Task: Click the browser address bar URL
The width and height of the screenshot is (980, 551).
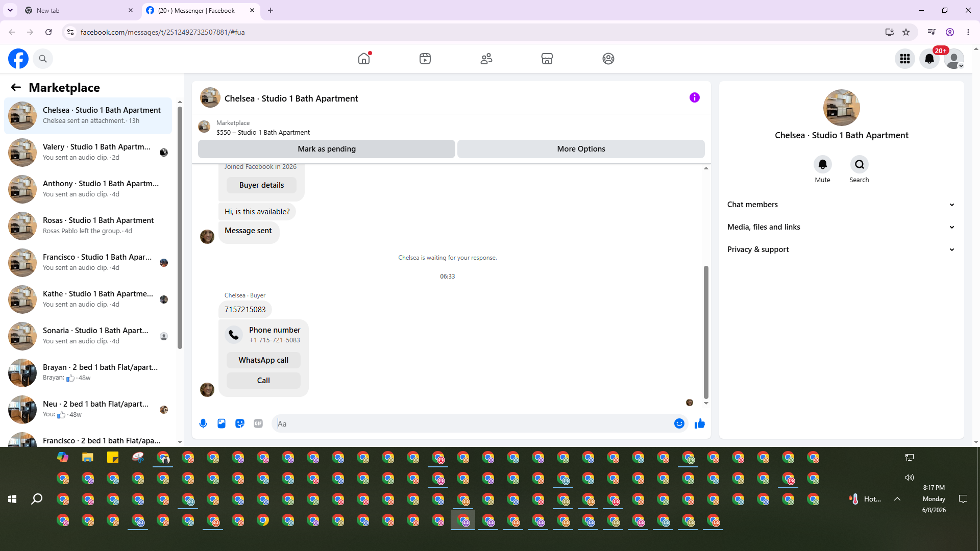Action: (162, 32)
